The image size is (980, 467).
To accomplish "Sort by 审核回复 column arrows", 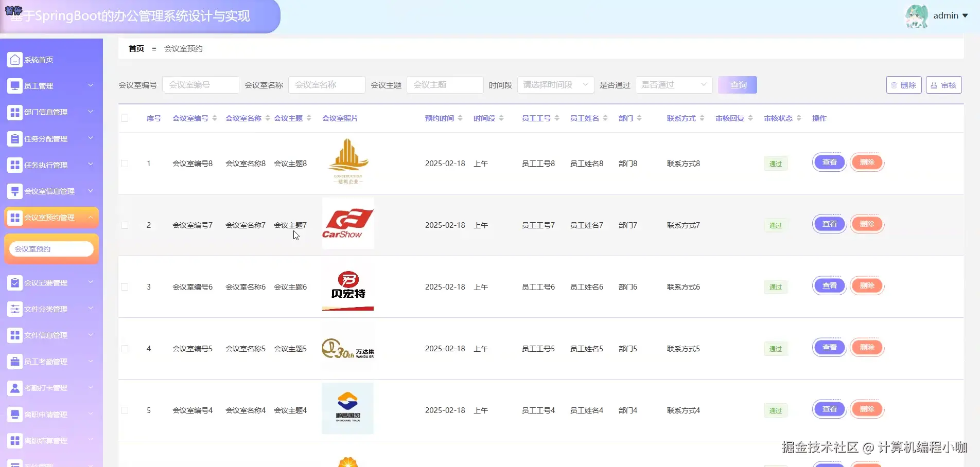I will pos(750,118).
